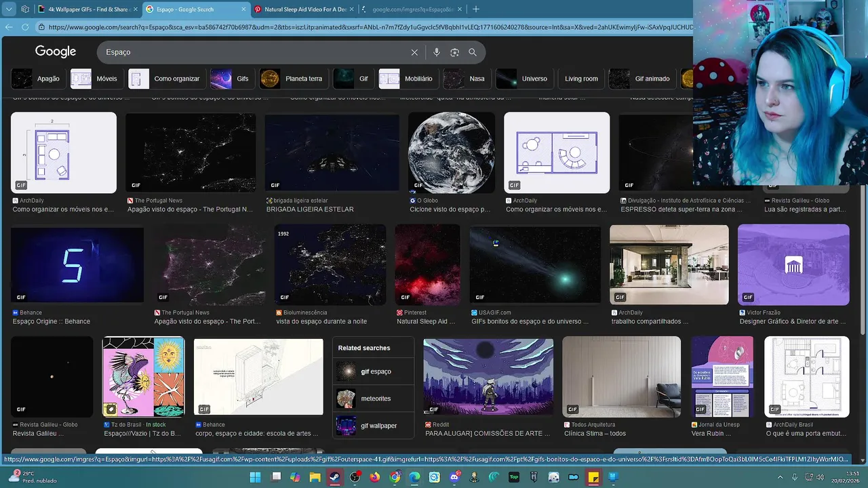Open Windows Start menu on the taskbar
The height and width of the screenshot is (488, 868).
(x=255, y=477)
